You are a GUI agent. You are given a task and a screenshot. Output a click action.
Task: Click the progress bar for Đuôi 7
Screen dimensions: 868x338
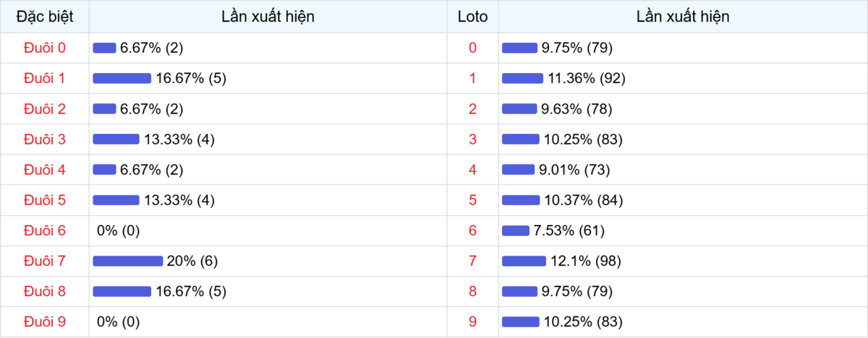[x=127, y=261]
